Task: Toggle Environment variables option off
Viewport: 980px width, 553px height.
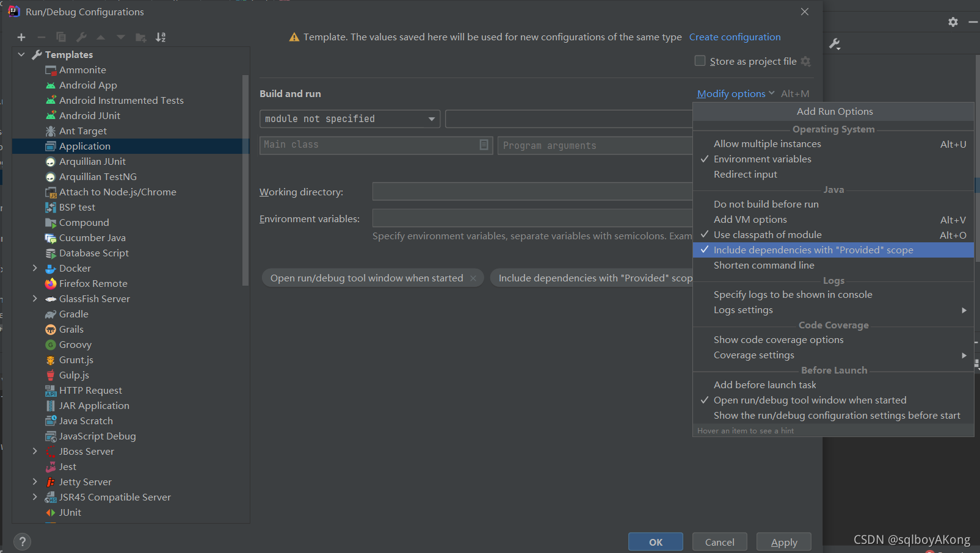Action: 833,159
